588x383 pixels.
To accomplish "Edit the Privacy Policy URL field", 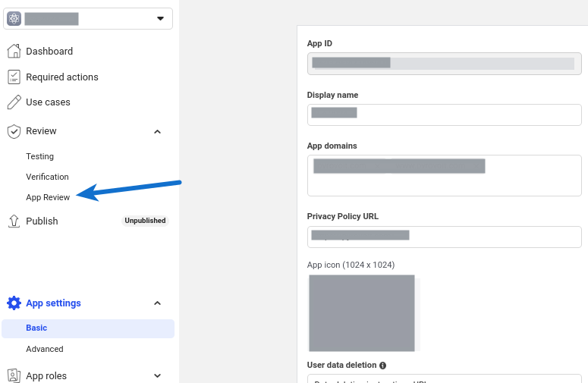I will coord(444,237).
